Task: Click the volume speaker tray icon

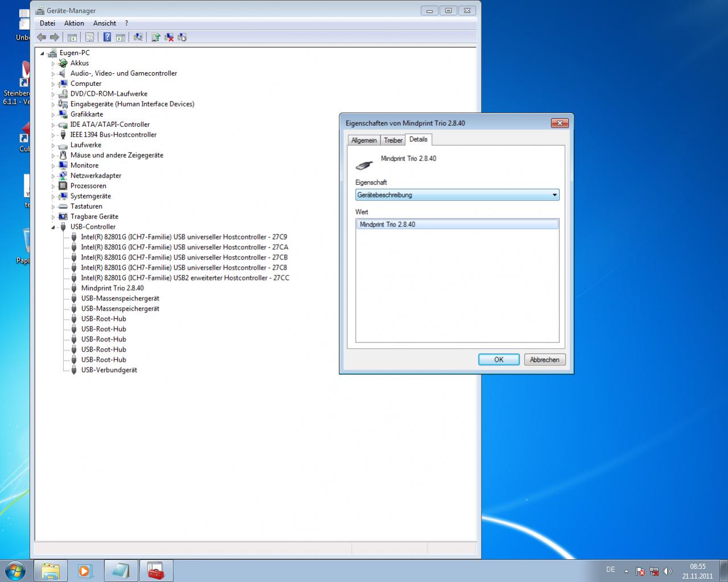Action: point(668,571)
